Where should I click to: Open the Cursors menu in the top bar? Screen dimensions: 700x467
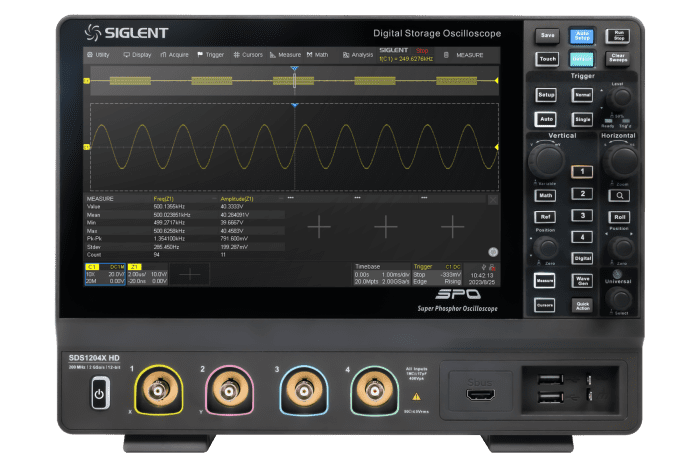[247, 55]
